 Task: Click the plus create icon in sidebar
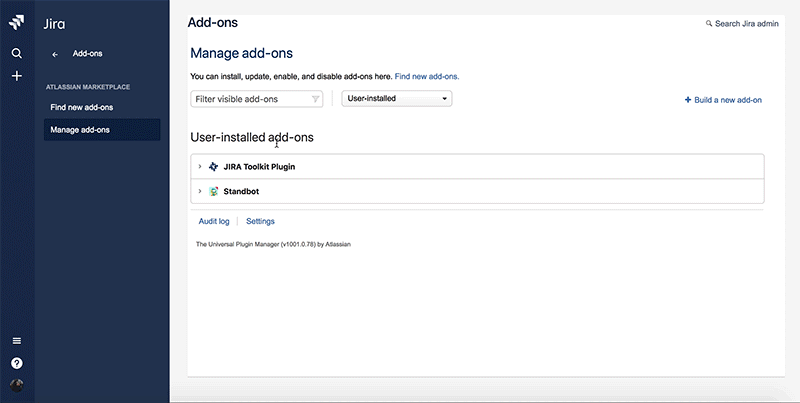pos(17,76)
